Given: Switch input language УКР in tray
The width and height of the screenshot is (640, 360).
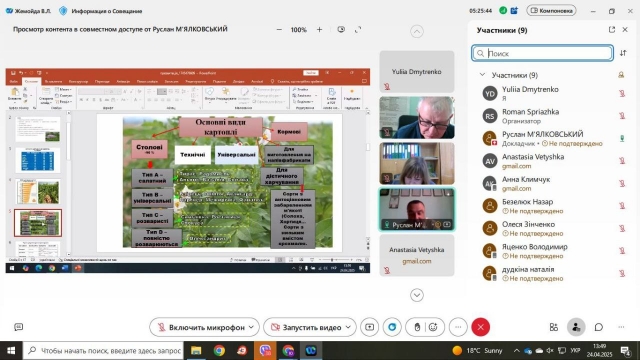Looking at the screenshot, I should 576,351.
